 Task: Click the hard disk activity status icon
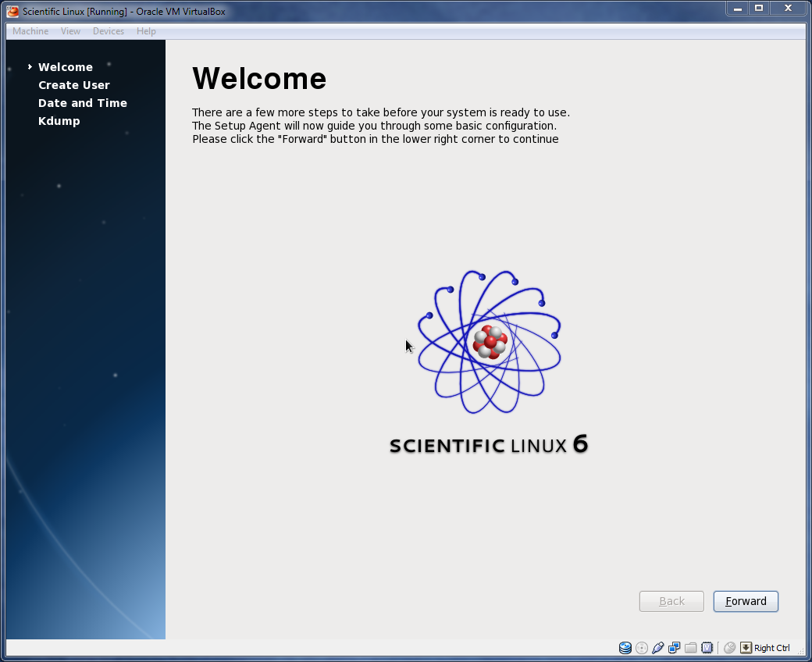[x=625, y=647]
